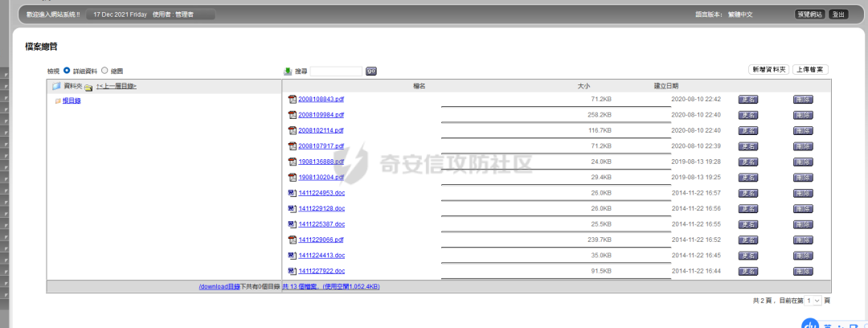Click the 2019-08-13 19:28 date value
868x328 pixels.
pos(696,162)
